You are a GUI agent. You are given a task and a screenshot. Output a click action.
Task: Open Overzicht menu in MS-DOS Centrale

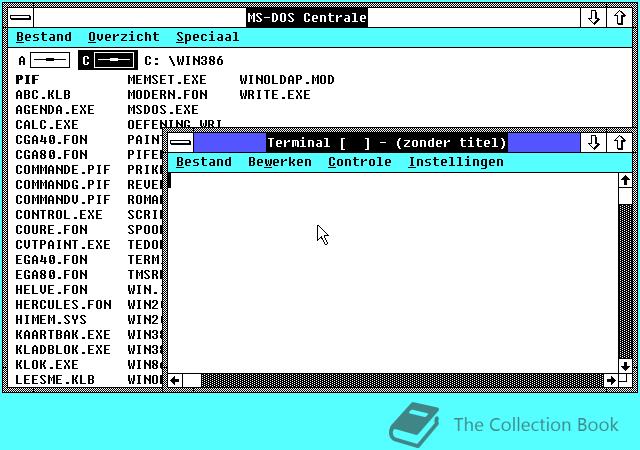tap(124, 37)
